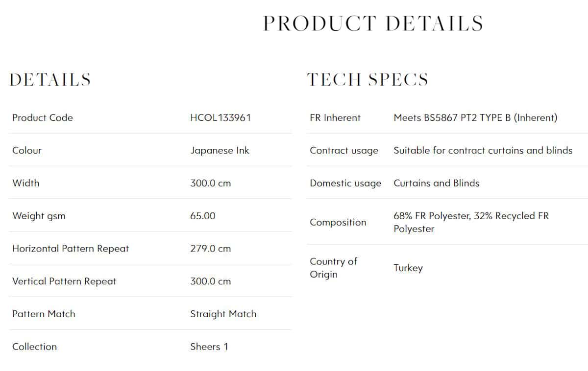Click the Country of Origin label

click(x=334, y=268)
